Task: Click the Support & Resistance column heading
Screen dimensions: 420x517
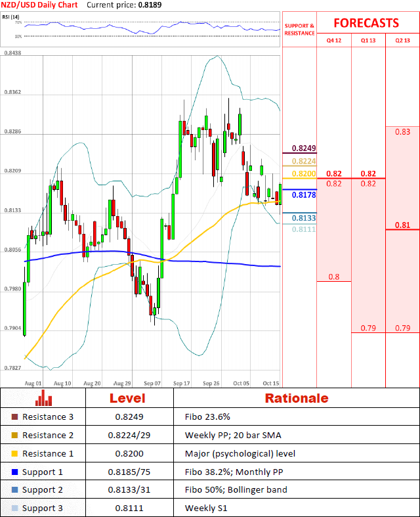Action: (x=299, y=29)
